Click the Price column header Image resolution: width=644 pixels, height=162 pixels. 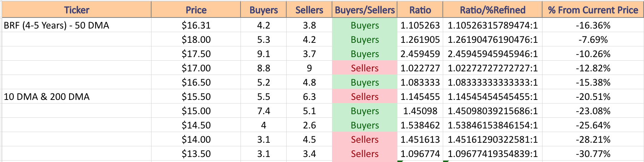coord(196,10)
